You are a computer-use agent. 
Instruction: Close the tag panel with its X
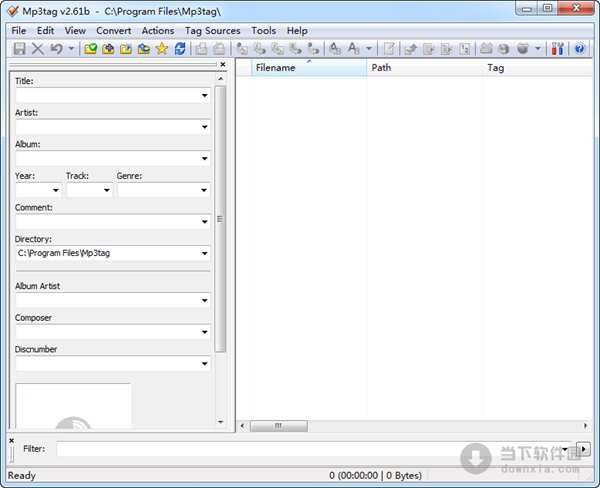point(223,64)
